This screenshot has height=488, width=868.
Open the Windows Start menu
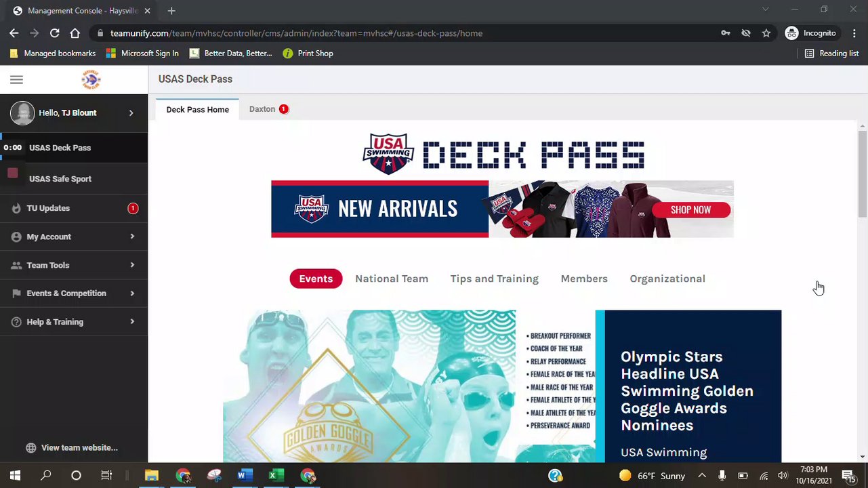(15, 476)
